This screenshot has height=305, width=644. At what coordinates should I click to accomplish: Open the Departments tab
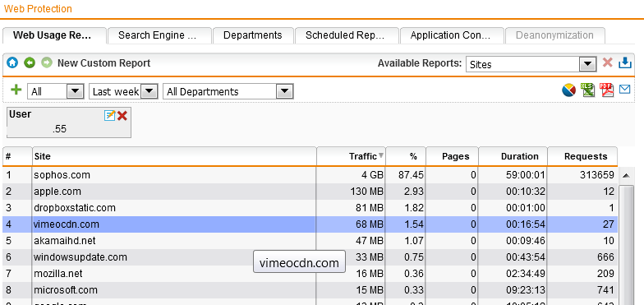tap(253, 35)
